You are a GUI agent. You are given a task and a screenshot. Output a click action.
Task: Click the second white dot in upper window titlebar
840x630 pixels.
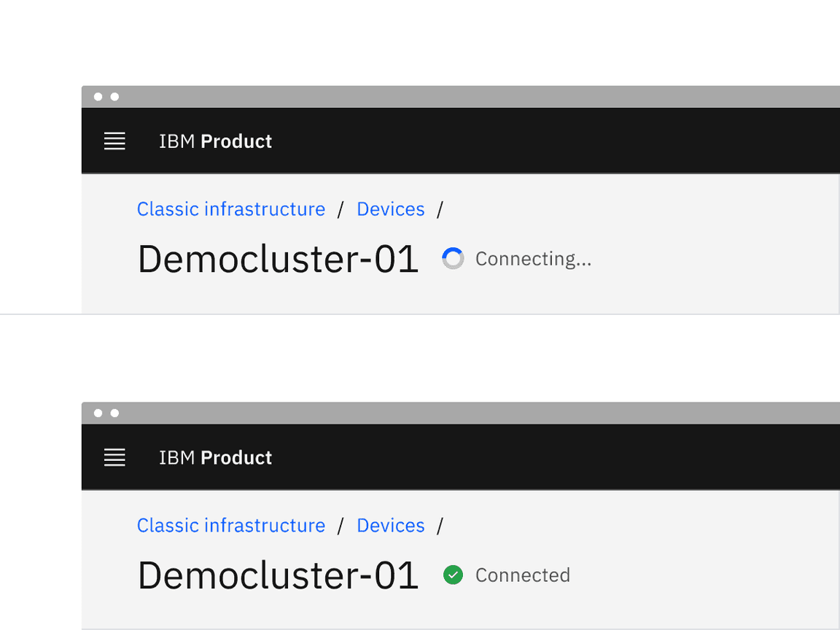pyautogui.click(x=114, y=97)
